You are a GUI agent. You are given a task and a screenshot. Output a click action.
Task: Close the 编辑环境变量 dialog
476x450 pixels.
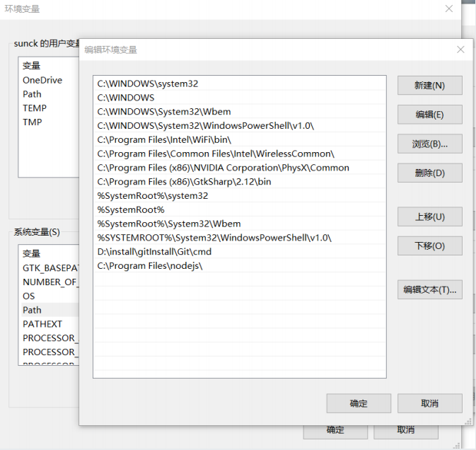460,50
